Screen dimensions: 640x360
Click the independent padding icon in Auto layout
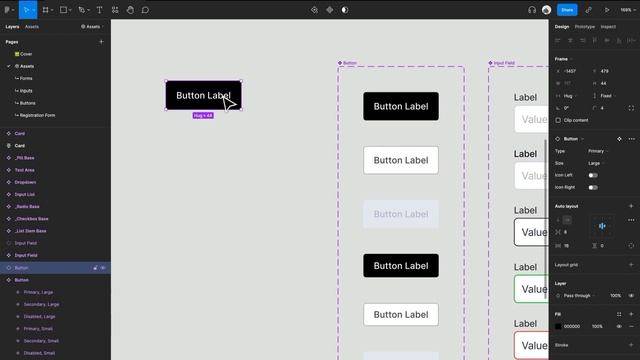631,246
